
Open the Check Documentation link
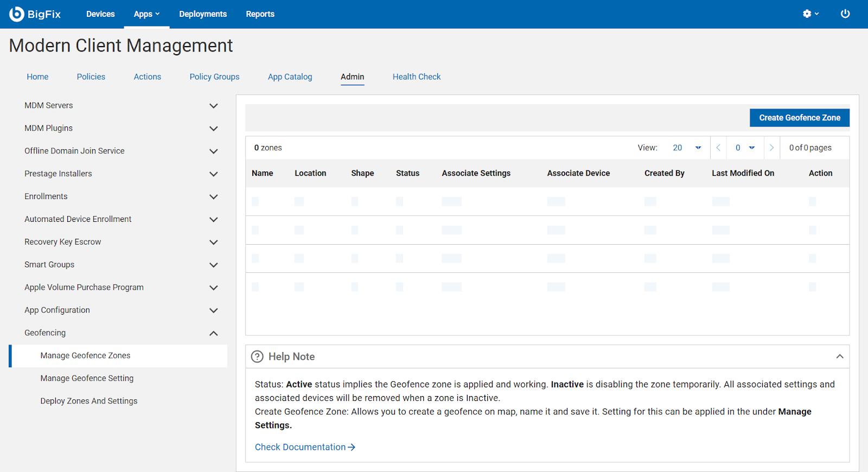point(305,447)
